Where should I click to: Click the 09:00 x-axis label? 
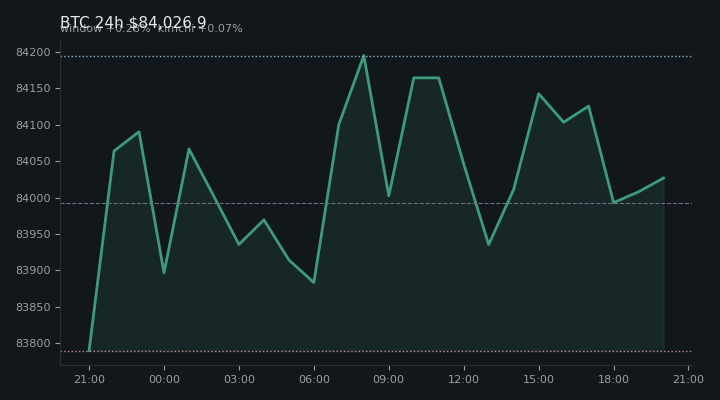pyautogui.click(x=388, y=379)
